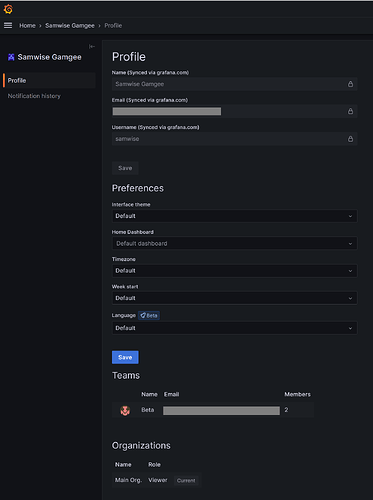Open the Week start dropdown
The height and width of the screenshot is (500, 373).
[x=234, y=298]
